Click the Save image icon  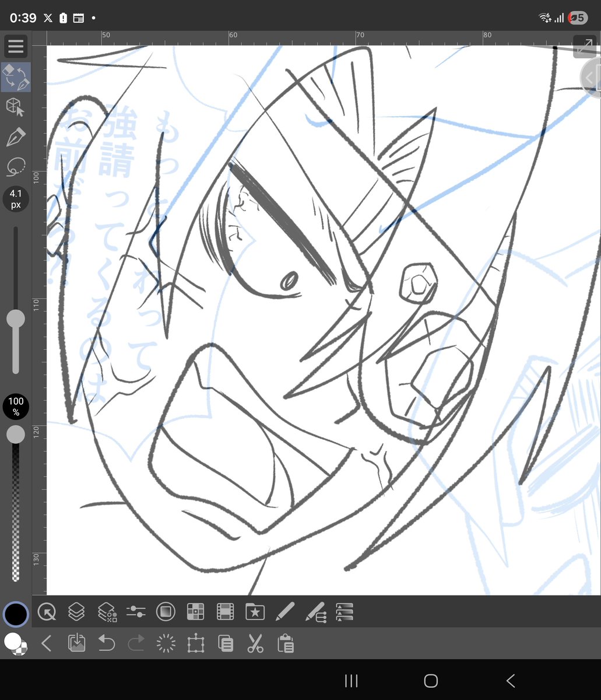pyautogui.click(x=76, y=643)
